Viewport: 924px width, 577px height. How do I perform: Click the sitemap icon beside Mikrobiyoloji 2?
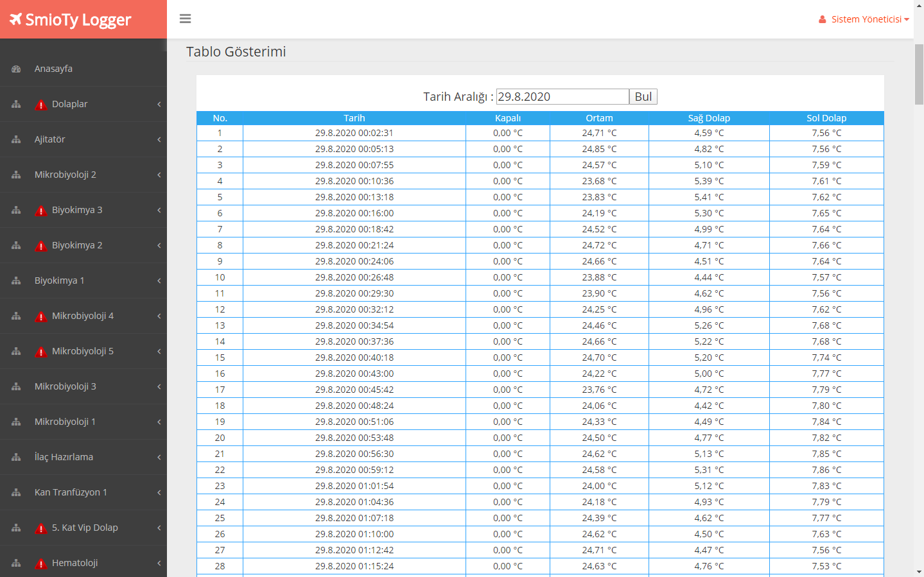(x=16, y=175)
